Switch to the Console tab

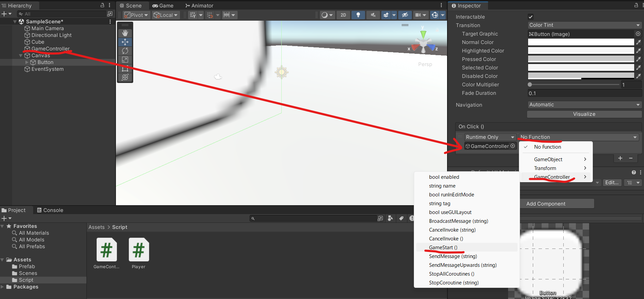point(50,210)
